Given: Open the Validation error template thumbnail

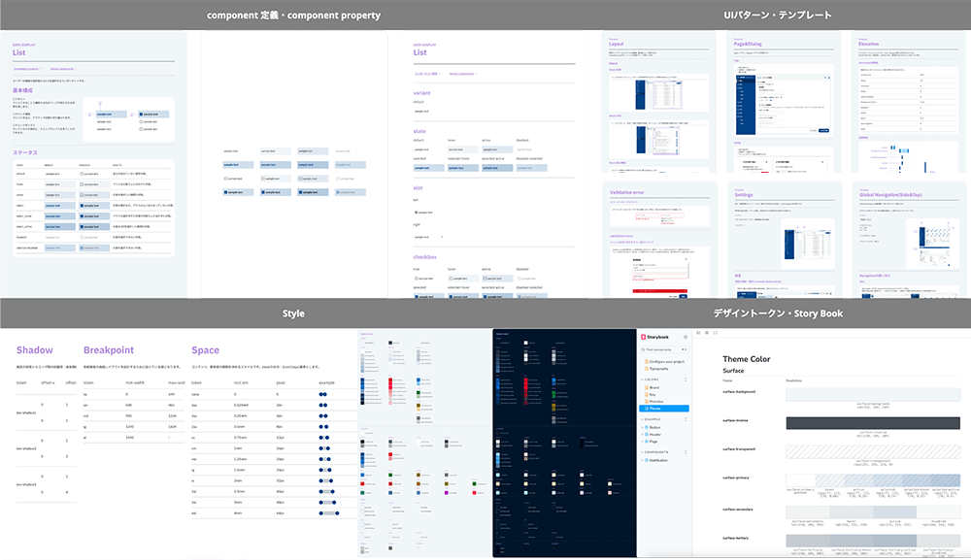Looking at the screenshot, I should [660, 240].
